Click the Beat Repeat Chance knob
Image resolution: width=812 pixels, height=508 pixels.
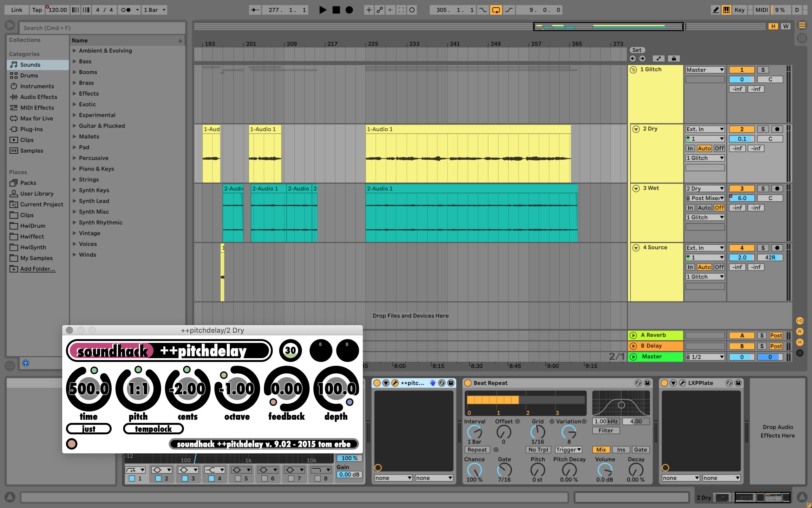[x=474, y=470]
